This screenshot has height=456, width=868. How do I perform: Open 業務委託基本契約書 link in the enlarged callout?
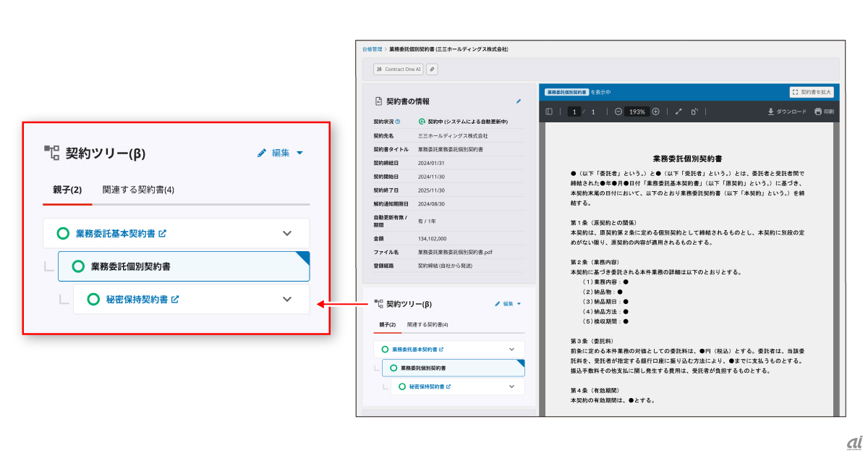(x=122, y=234)
